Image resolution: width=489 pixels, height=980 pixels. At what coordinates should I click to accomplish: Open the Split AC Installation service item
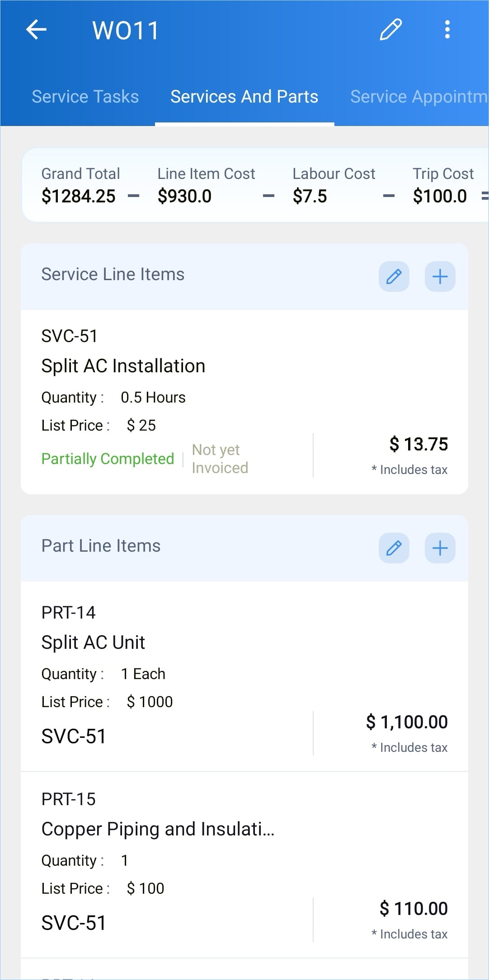coord(123,366)
